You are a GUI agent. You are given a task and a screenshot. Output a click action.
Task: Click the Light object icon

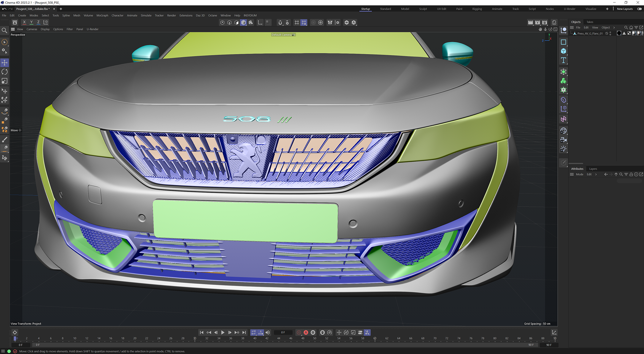pyautogui.click(x=563, y=149)
